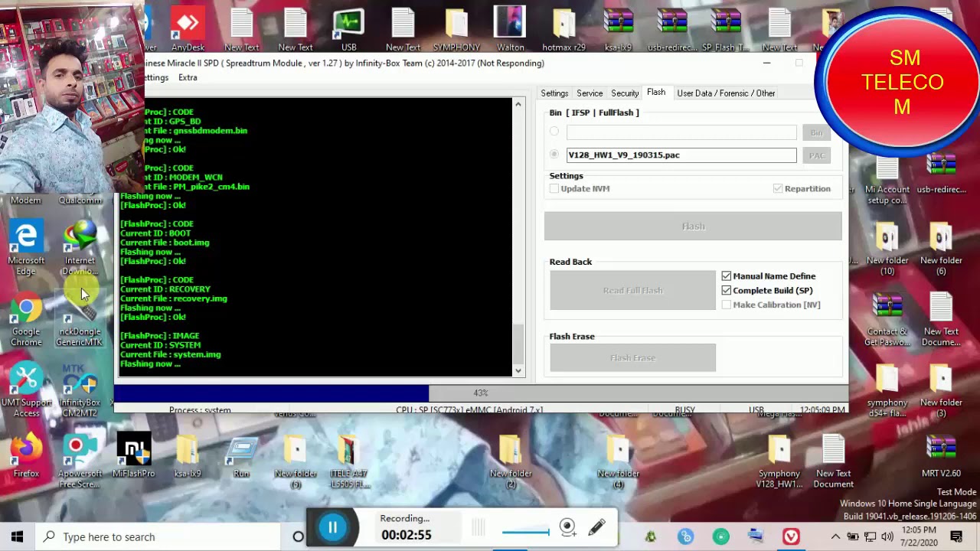980x551 pixels.
Task: Open New folder (2) on desktop
Action: click(x=511, y=462)
